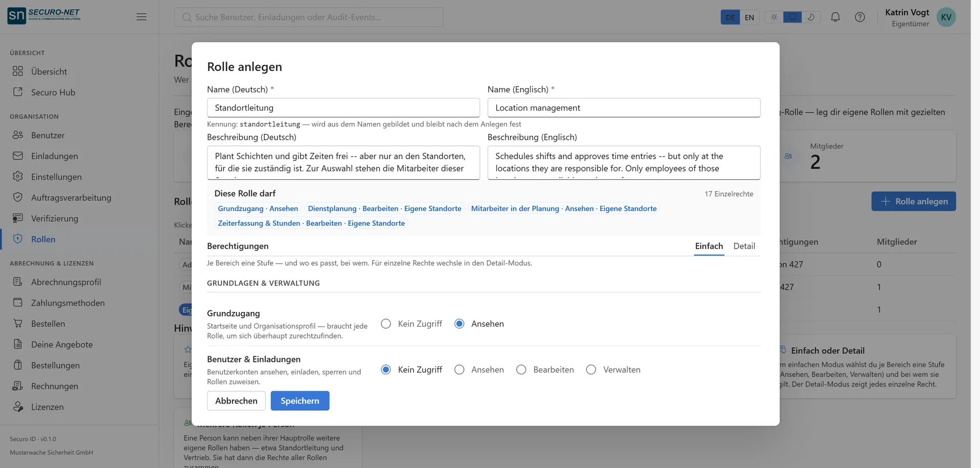Switch to Einfach permissions tab

(709, 246)
